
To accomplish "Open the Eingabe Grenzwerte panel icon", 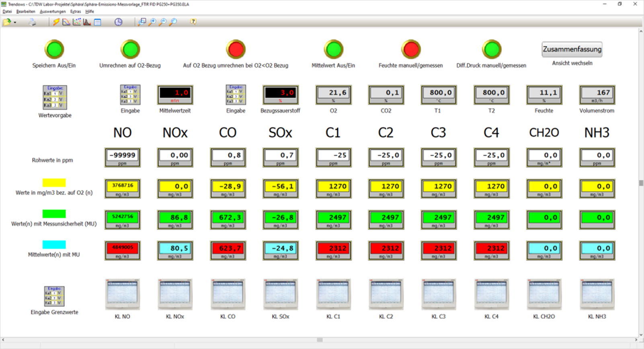I will [x=54, y=296].
